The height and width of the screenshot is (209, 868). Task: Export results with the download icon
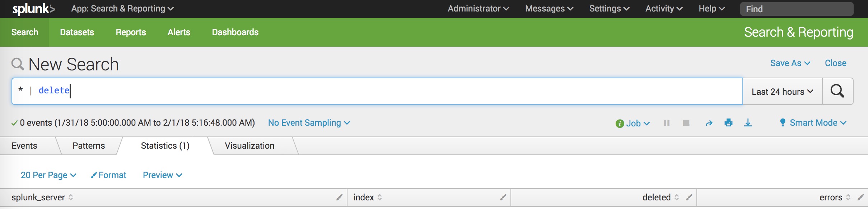(x=748, y=123)
